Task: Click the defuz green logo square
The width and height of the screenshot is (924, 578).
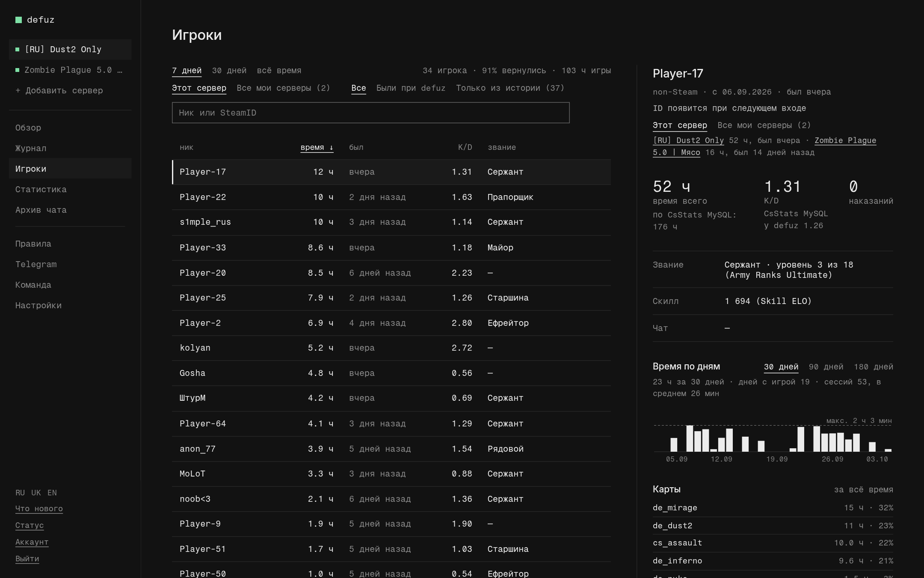Action: click(18, 20)
